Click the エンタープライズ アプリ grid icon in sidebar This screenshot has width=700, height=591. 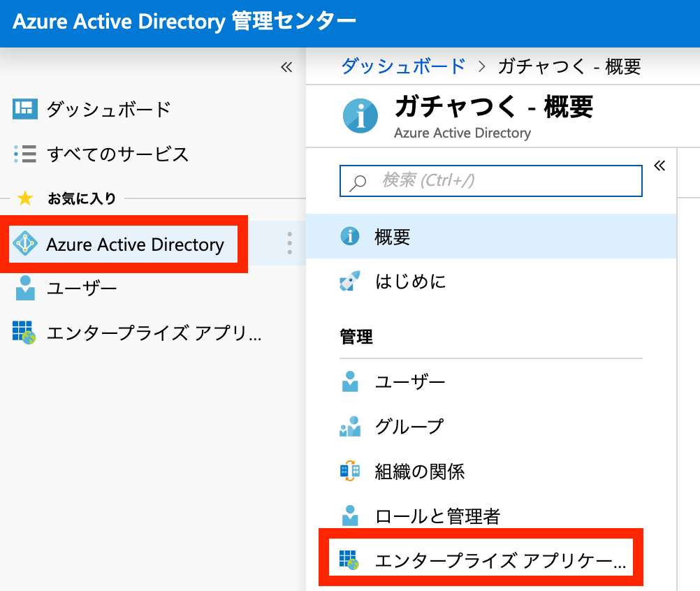24,333
